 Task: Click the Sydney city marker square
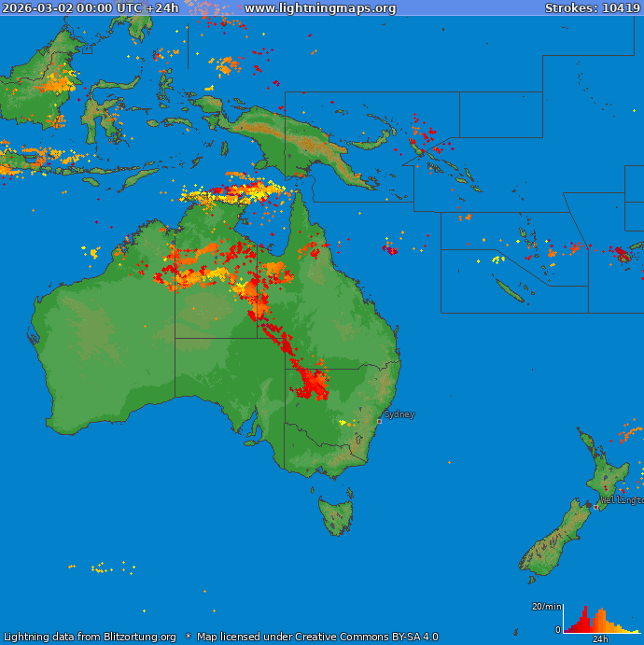pos(379,421)
